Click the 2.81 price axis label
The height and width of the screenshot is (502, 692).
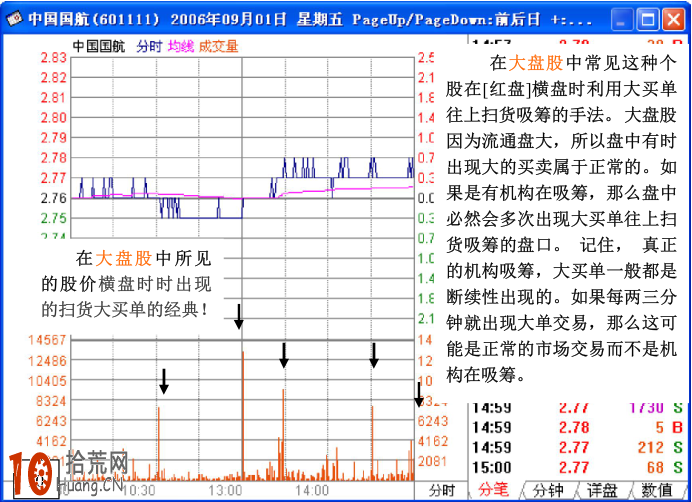(x=53, y=98)
